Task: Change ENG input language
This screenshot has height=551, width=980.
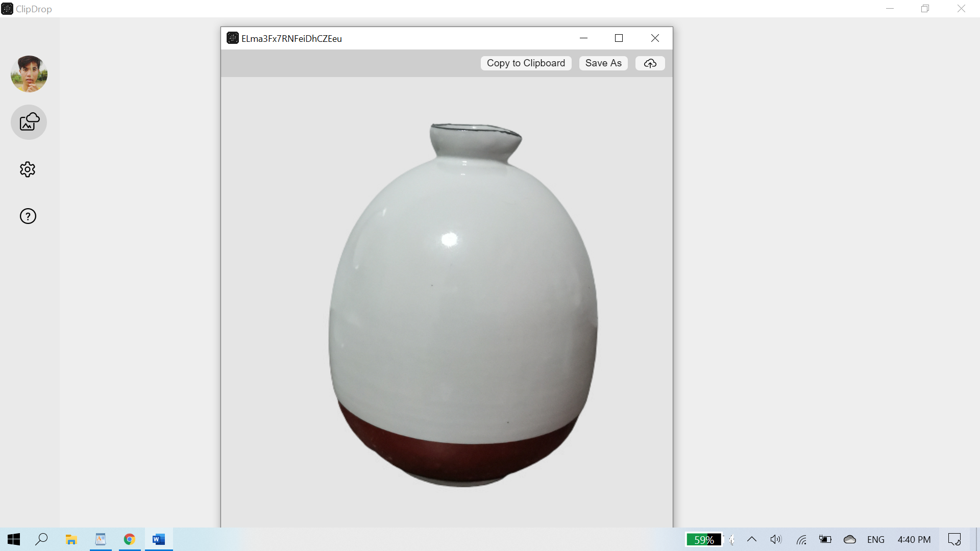Action: (876, 539)
